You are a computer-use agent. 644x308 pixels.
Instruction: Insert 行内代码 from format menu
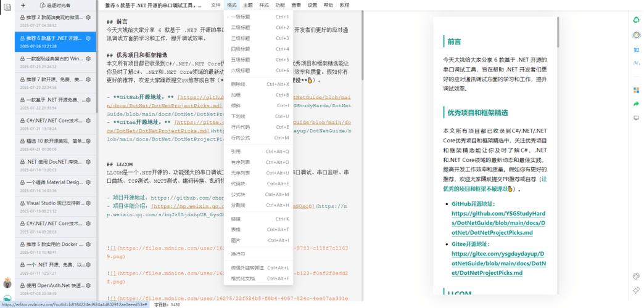(258, 127)
